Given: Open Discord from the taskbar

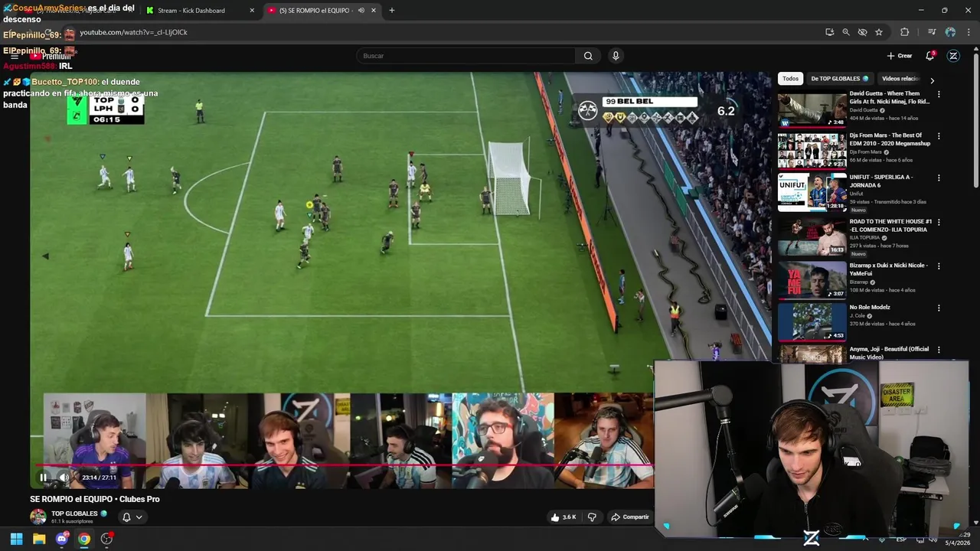Looking at the screenshot, I should (62, 539).
